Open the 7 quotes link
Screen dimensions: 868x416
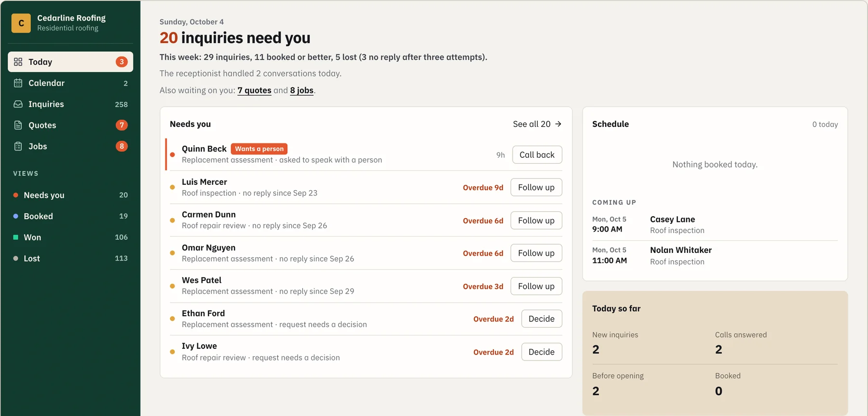pyautogui.click(x=254, y=90)
